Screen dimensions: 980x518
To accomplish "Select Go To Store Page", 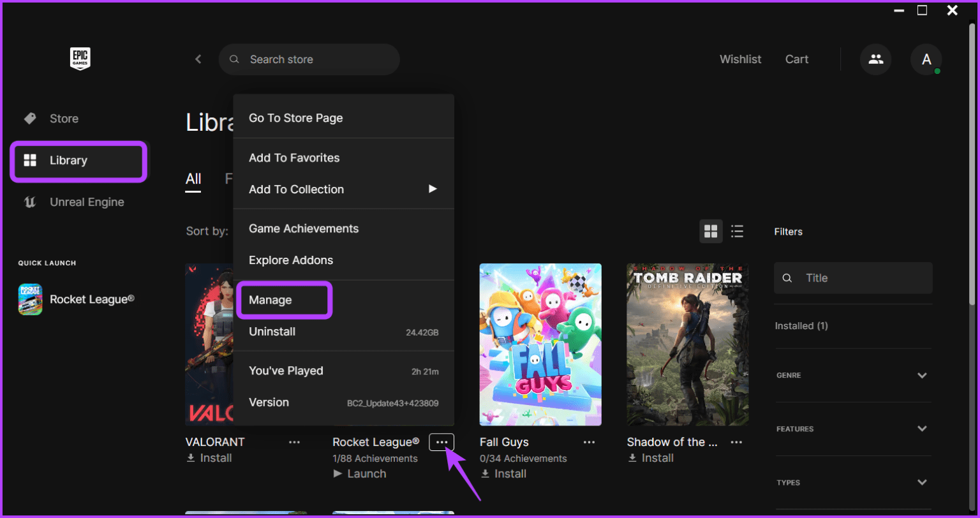I will (343, 118).
